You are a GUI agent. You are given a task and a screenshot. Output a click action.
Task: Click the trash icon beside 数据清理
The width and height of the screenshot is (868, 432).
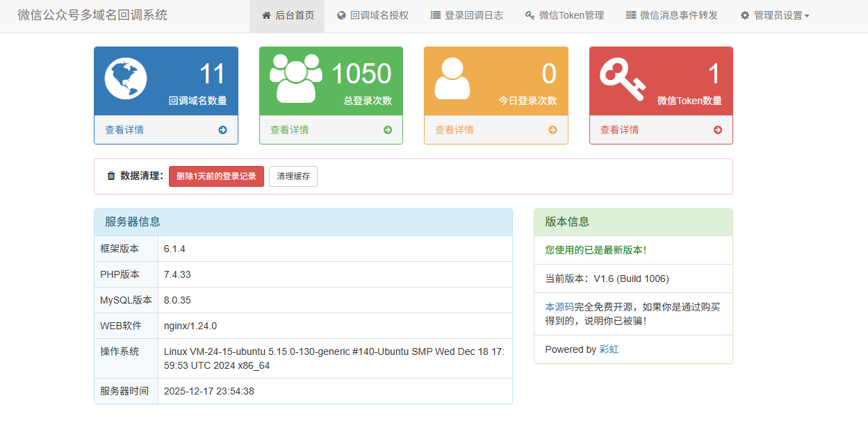coord(111,176)
